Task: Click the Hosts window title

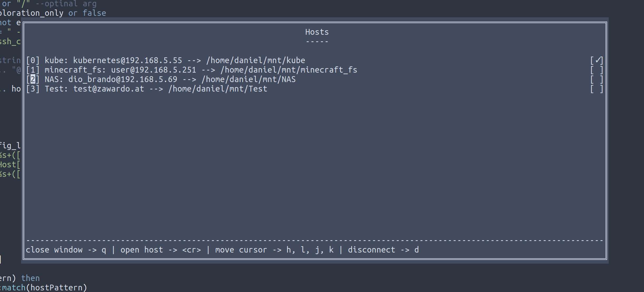Action: pyautogui.click(x=317, y=32)
